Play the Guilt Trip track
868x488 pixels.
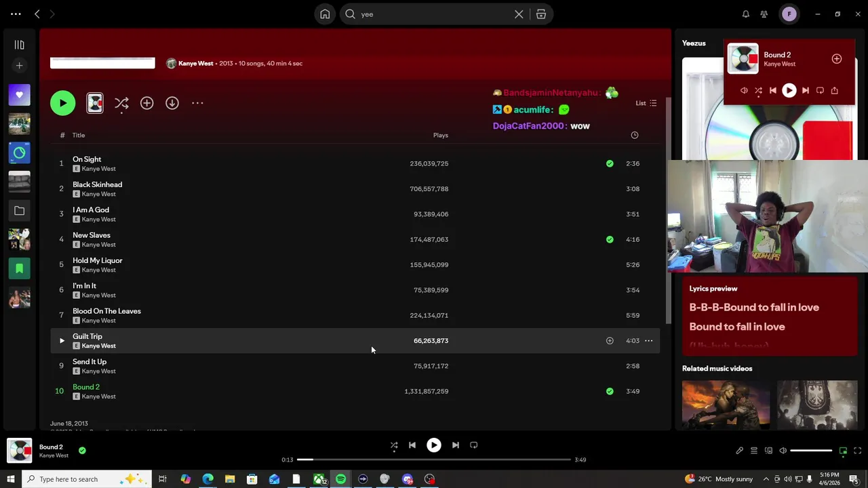point(62,341)
